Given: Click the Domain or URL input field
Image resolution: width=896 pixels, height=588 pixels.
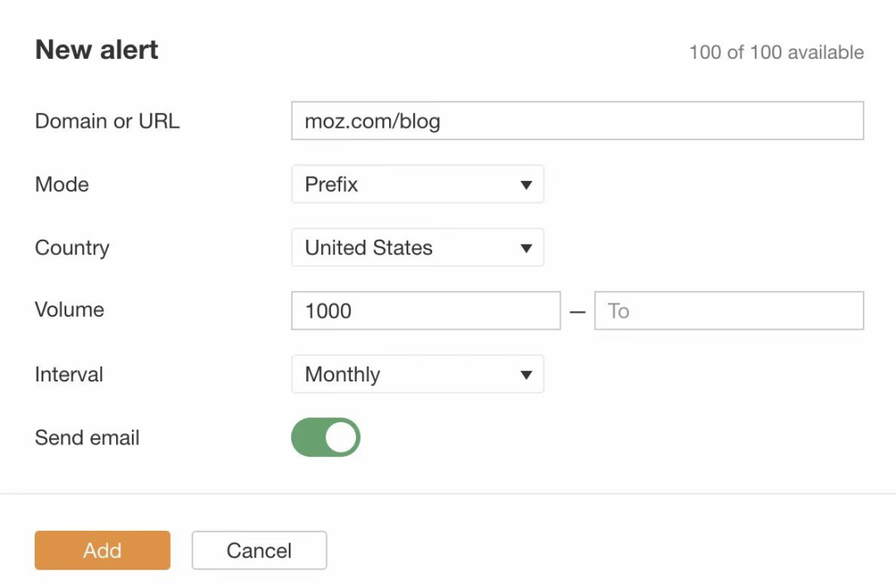Looking at the screenshot, I should pyautogui.click(x=577, y=121).
